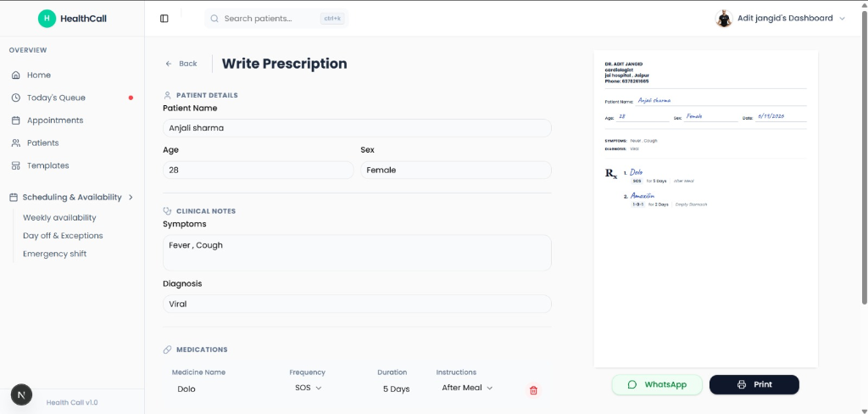Image resolution: width=868 pixels, height=414 pixels.
Task: Click the red queue notification dot
Action: 131,98
